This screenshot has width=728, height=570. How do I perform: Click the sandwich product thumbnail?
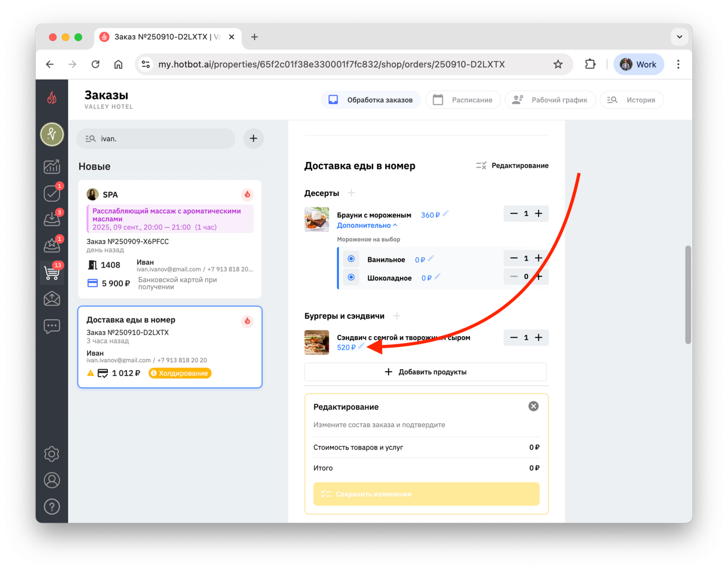click(x=317, y=342)
